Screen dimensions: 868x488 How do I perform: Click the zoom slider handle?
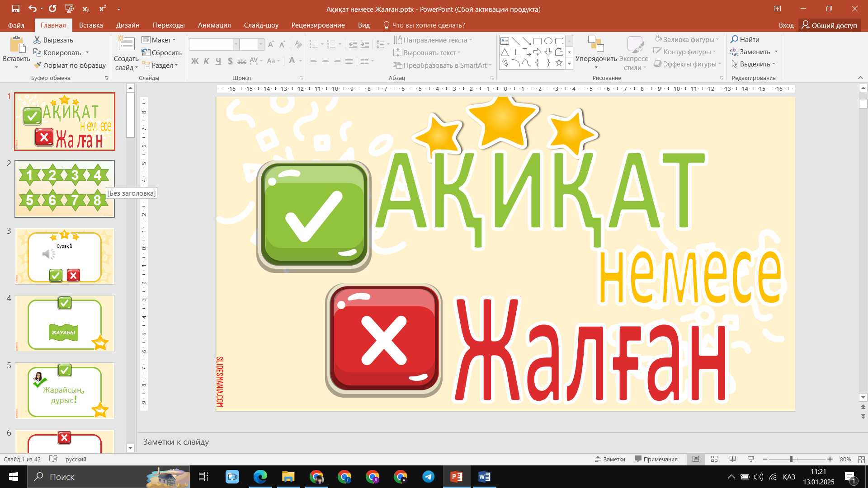tap(791, 459)
